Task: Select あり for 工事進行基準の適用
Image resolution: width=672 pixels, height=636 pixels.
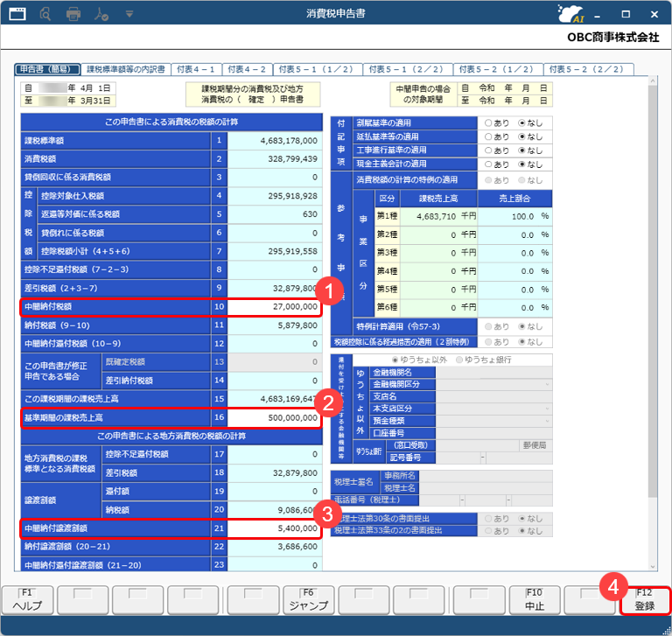Action: [x=488, y=150]
